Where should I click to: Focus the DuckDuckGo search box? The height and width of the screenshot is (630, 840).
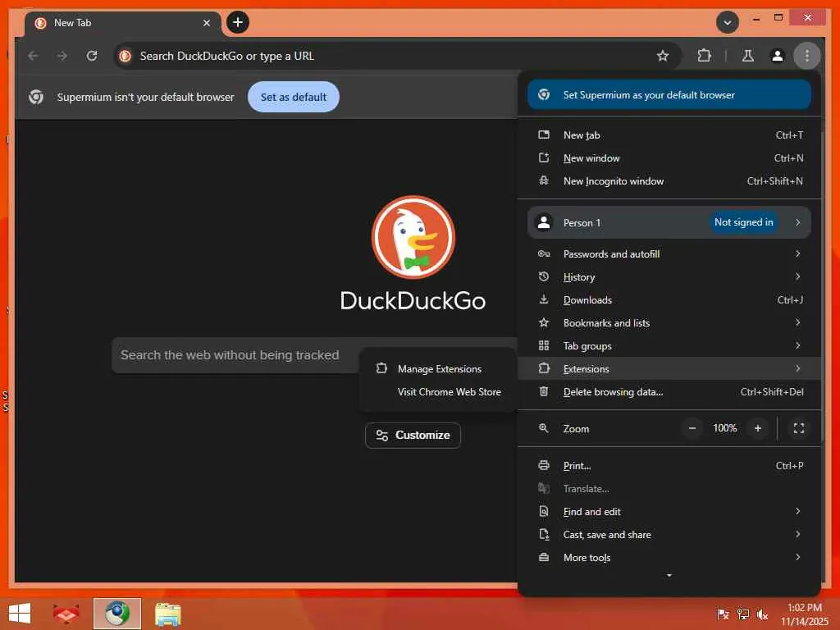314,355
